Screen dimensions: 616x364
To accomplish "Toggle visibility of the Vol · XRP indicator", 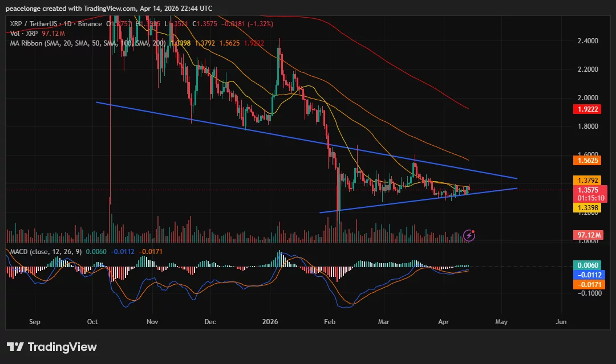I will [23, 33].
